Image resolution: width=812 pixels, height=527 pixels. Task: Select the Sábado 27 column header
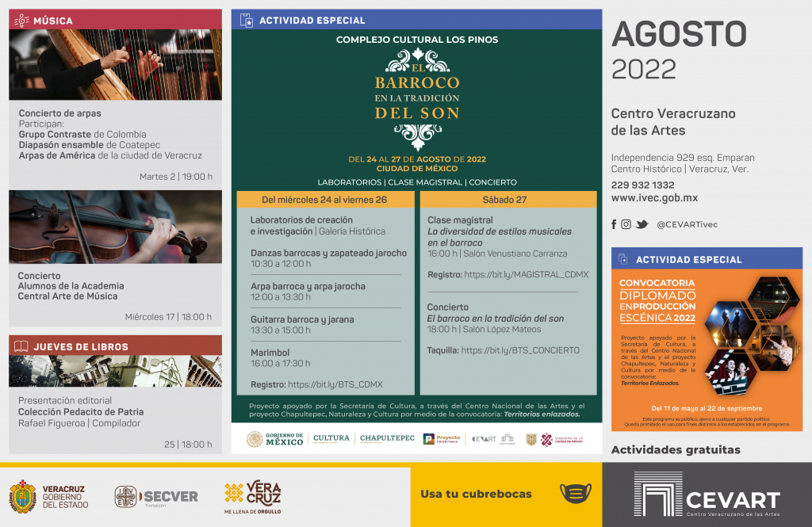pyautogui.click(x=507, y=200)
